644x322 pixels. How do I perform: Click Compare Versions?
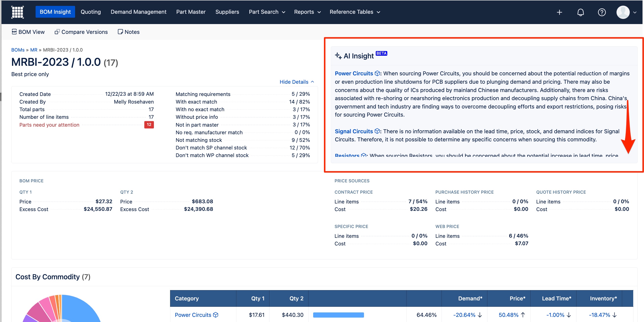[x=81, y=32]
